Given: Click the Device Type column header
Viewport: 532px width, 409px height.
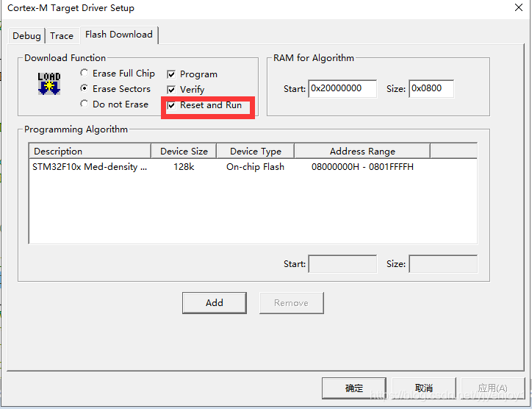Looking at the screenshot, I should (x=256, y=151).
